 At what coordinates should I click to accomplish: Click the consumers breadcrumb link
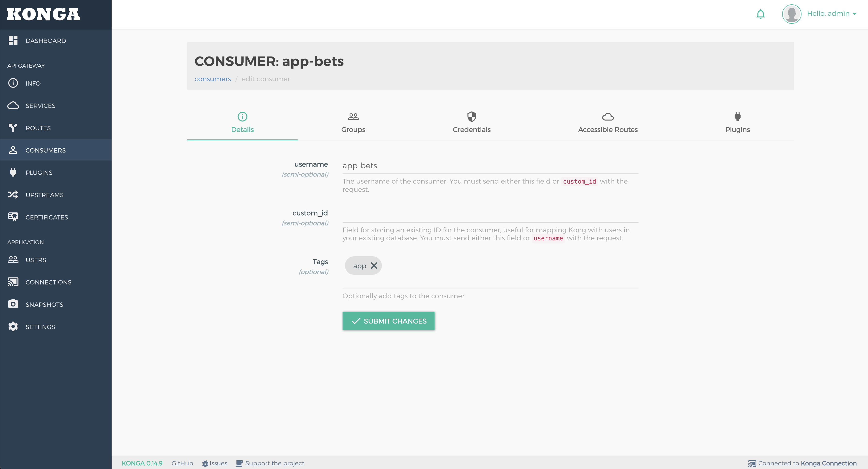click(213, 79)
